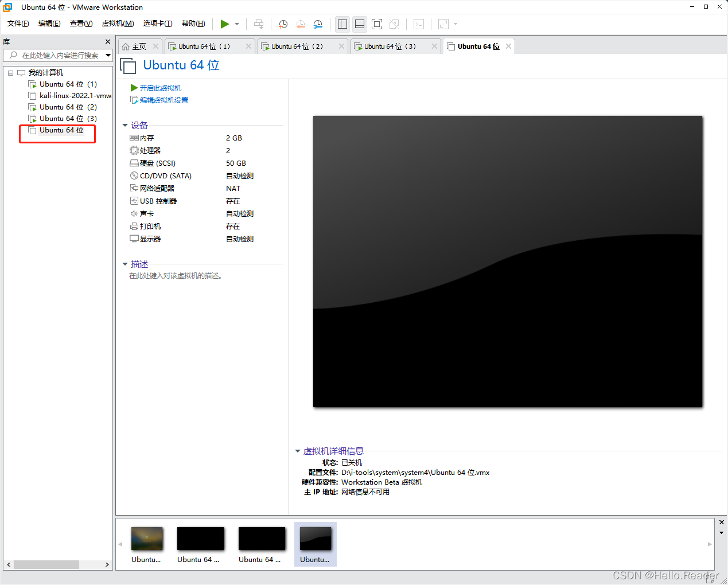Toggle the library sidebar view icon
The image size is (728, 585).
point(342,24)
